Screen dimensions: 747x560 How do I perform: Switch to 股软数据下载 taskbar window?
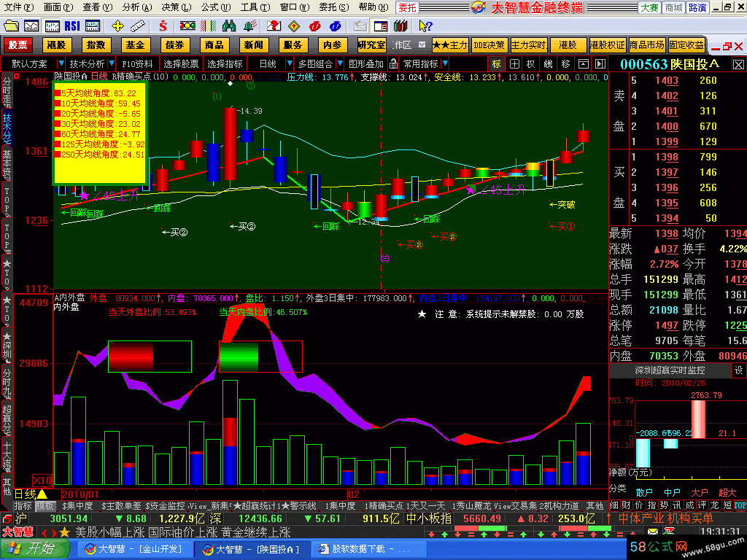click(367, 549)
